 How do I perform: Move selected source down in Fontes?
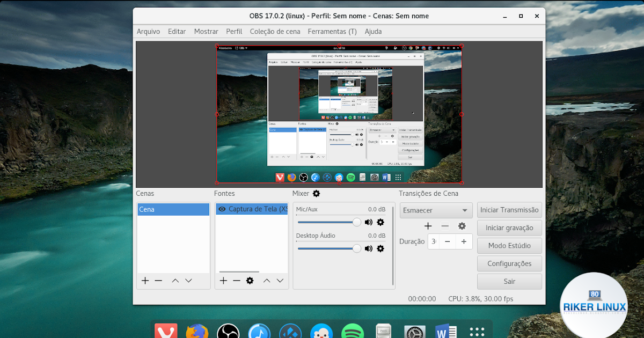(280, 281)
